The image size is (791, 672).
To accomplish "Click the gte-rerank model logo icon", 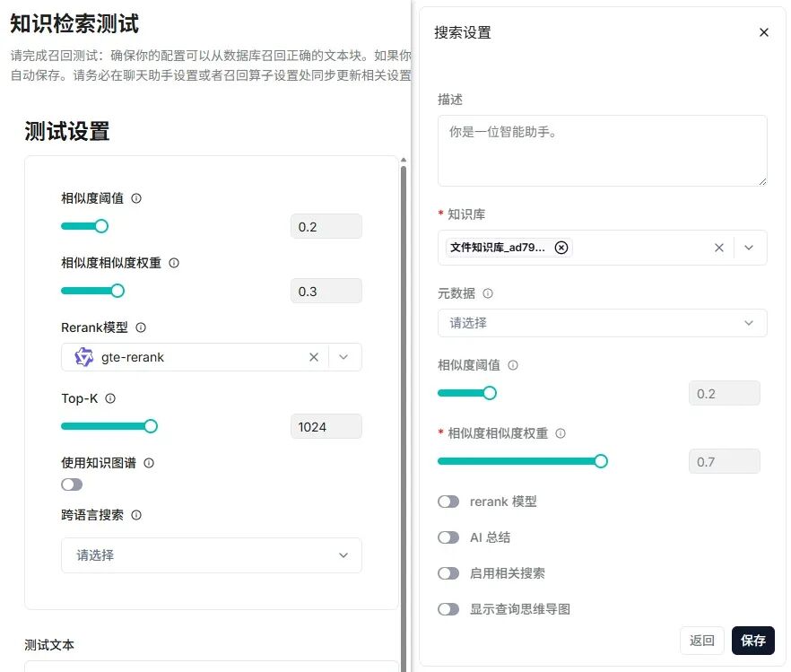I will (x=81, y=356).
